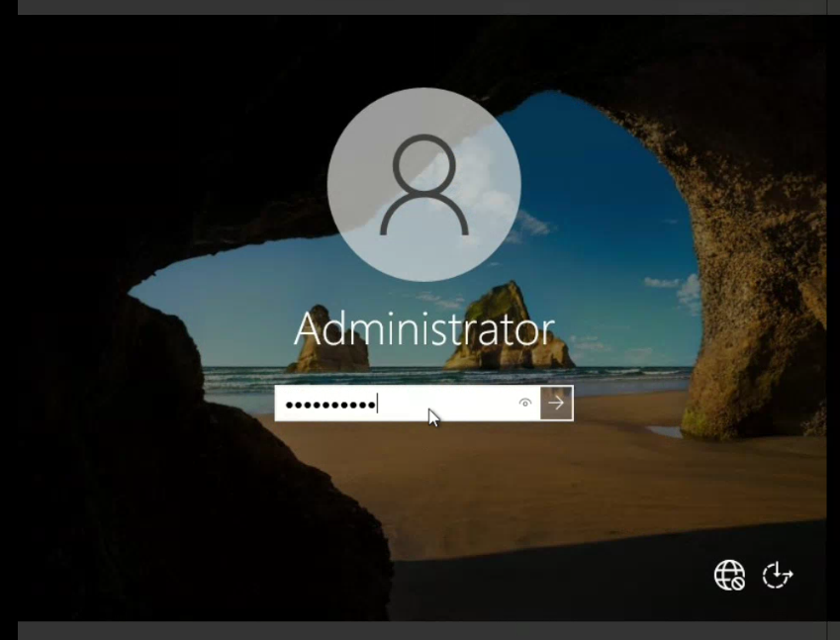
Task: Click the Administrator user avatar picture
Action: coord(423,183)
